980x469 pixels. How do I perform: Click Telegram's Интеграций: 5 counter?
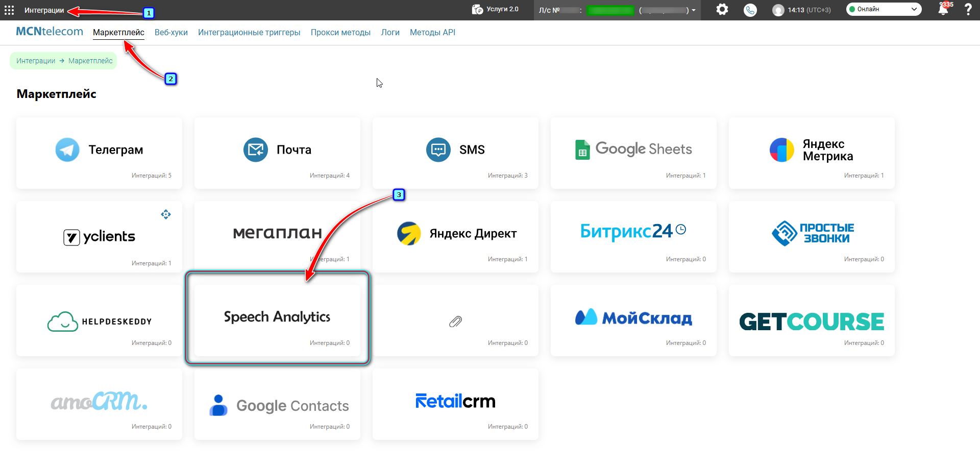pos(152,176)
